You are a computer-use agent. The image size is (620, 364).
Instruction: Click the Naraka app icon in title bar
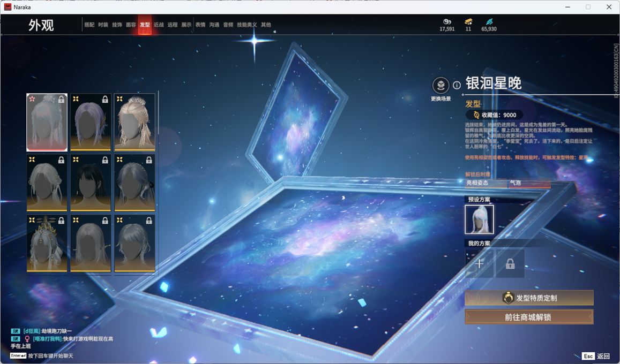[8, 7]
